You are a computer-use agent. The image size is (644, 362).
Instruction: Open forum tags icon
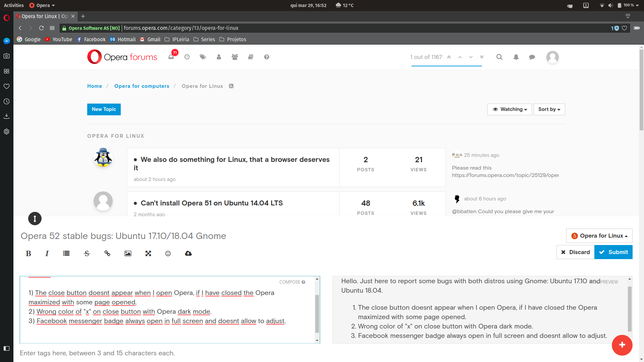point(203,57)
